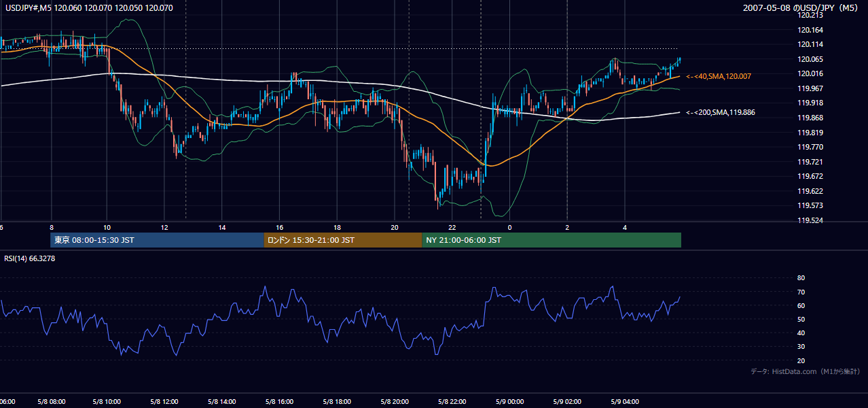Viewport: 868px width, 408px height.
Task: Click price level 119.721 on the axis
Action: 810,162
